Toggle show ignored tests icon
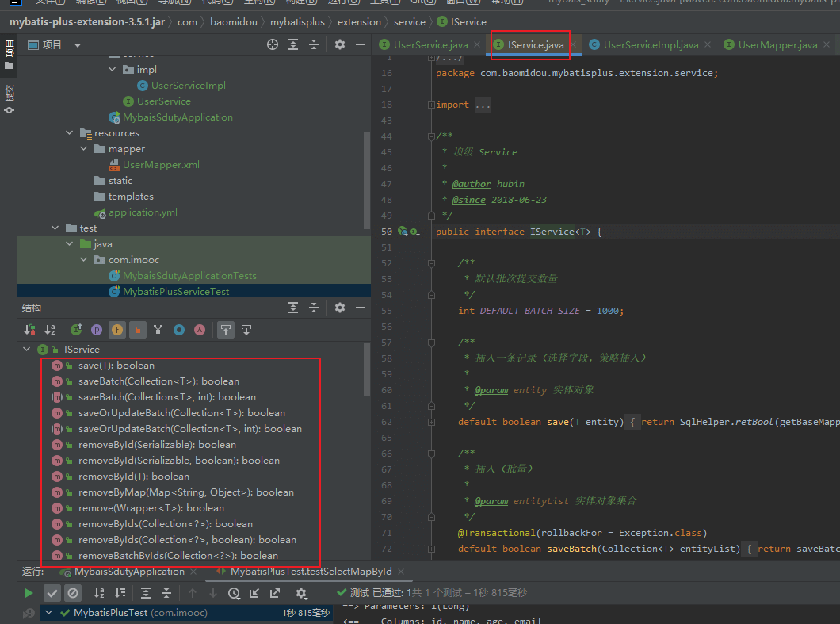840x624 pixels. coord(73,593)
